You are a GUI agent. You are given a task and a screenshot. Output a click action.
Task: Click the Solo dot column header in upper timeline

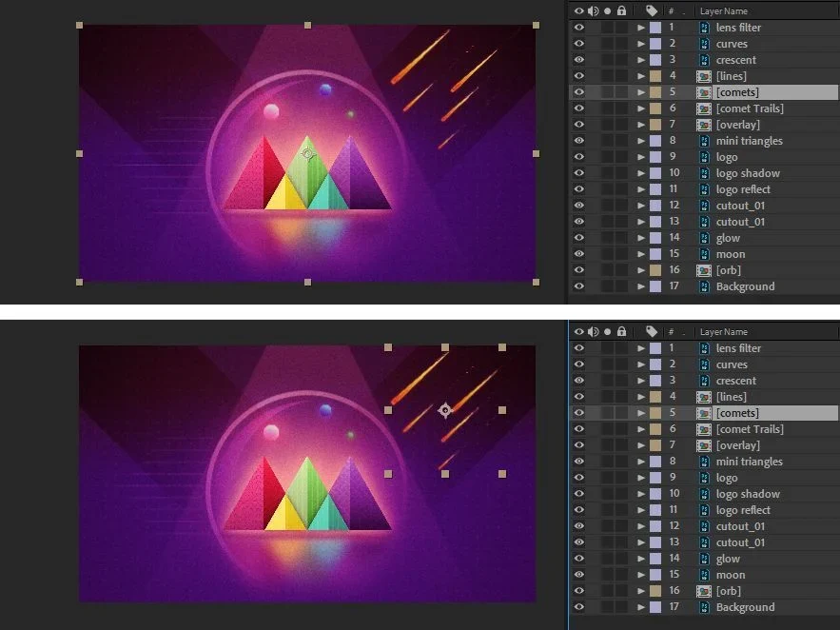608,10
